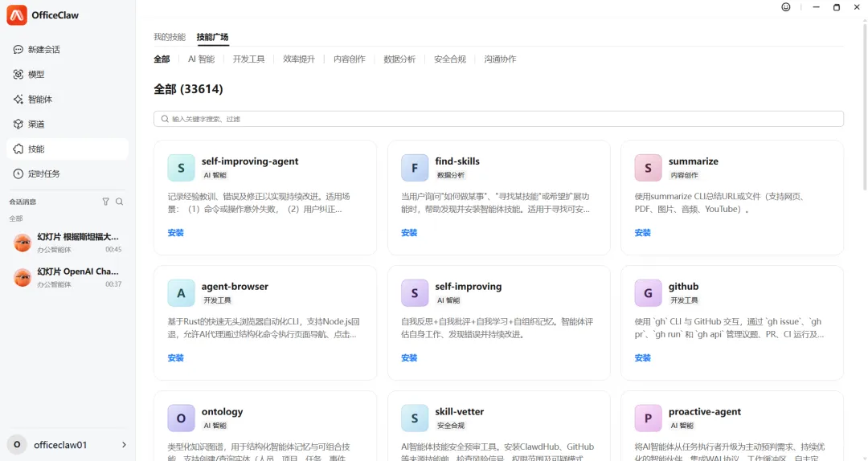
Task: Select the 数据分析 category filter
Action: click(x=399, y=59)
